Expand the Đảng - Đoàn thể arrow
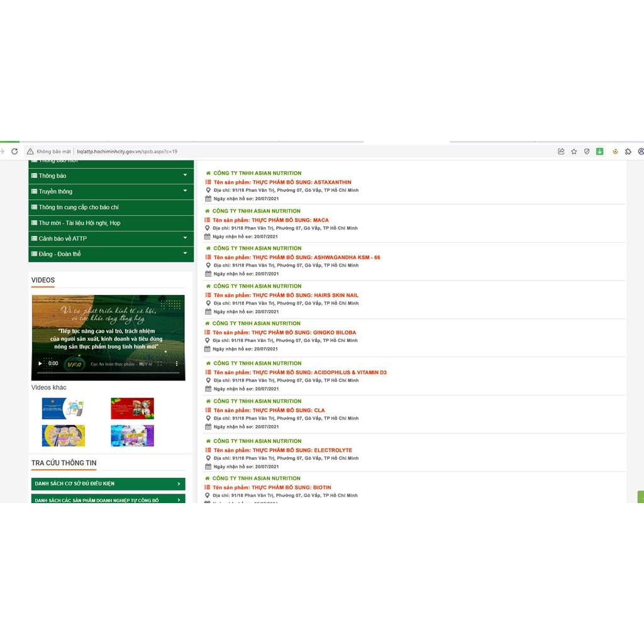This screenshot has width=644, height=644. (186, 253)
